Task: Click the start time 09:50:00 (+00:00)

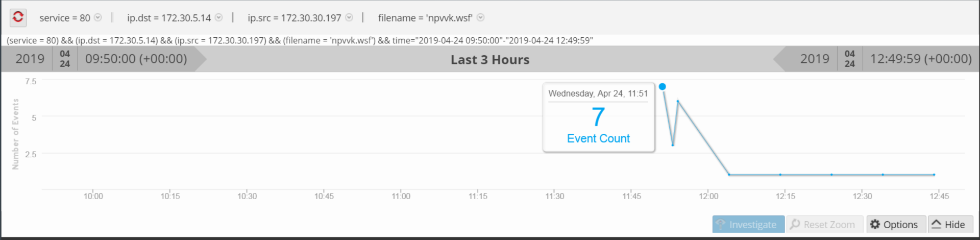Action: click(x=136, y=59)
